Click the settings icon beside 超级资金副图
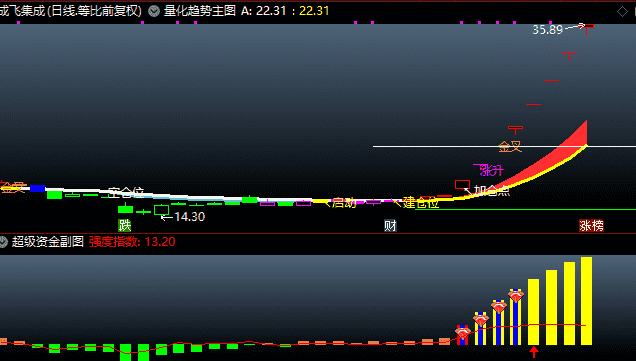Viewport: 636px width, 361px height. 3,242
